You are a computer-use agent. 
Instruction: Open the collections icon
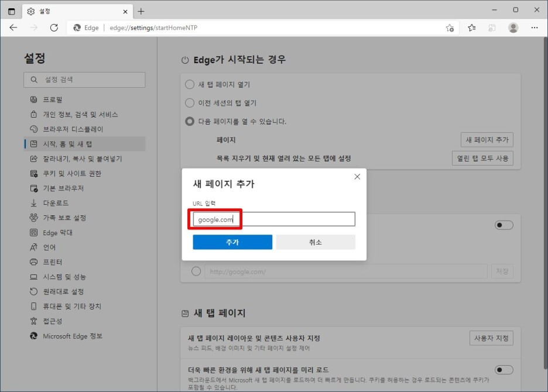point(492,27)
